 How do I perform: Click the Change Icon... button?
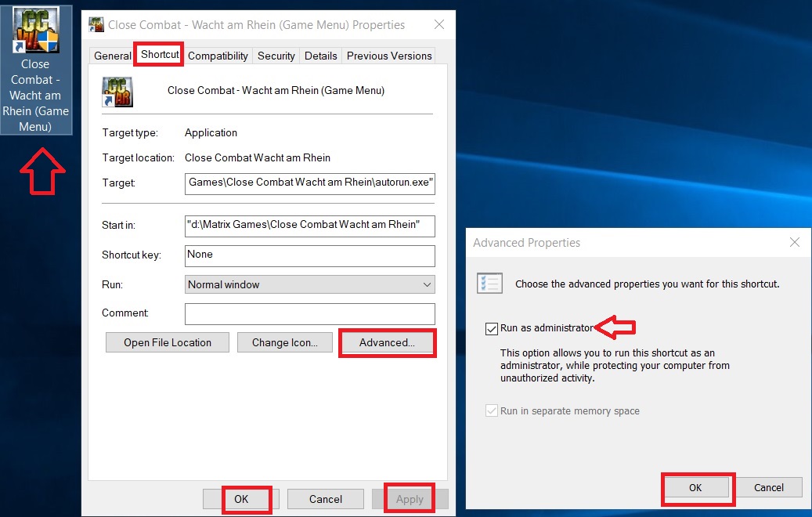click(285, 342)
